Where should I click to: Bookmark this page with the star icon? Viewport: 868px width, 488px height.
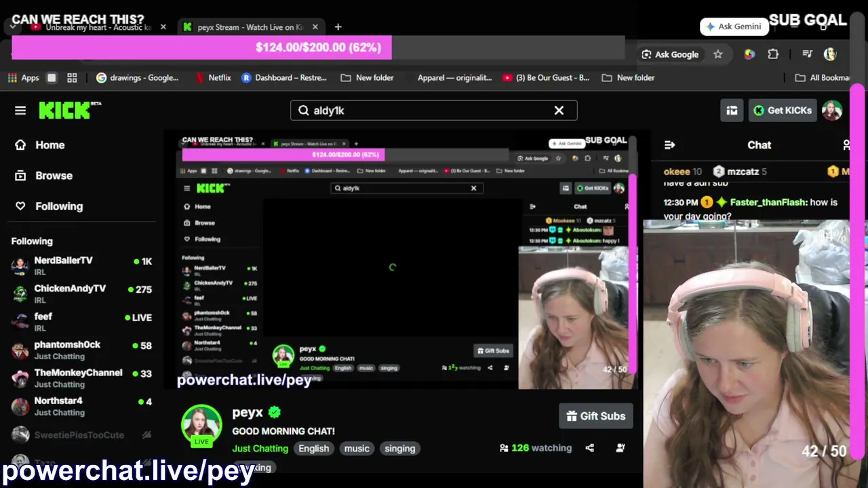point(718,54)
